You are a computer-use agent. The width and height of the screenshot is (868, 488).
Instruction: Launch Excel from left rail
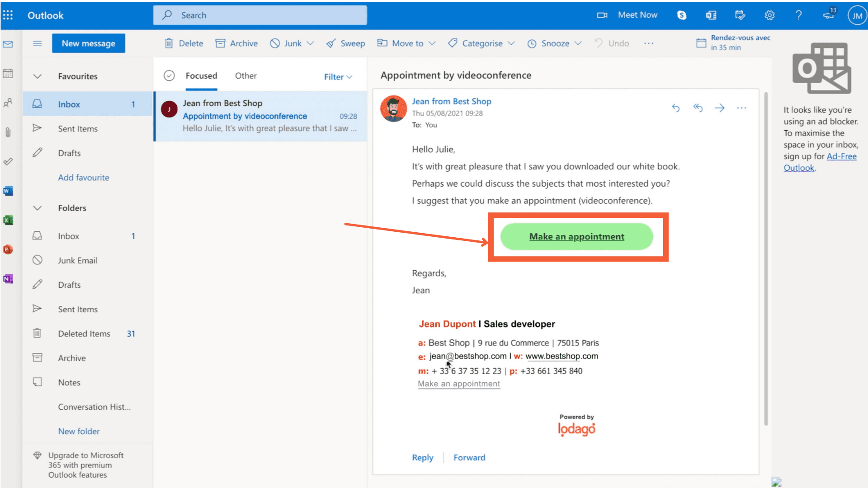click(x=8, y=220)
